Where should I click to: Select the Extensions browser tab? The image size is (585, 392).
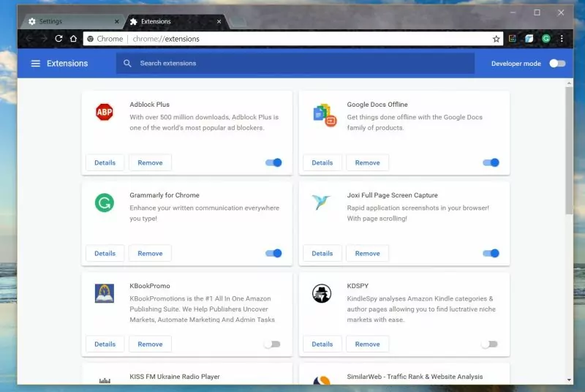tap(173, 21)
